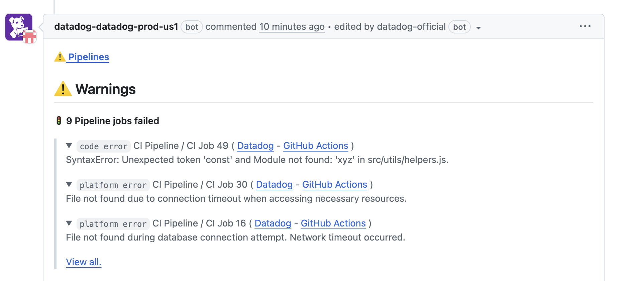Open GitHub Actions link for CI Job 30
644x281 pixels.
(x=335, y=185)
